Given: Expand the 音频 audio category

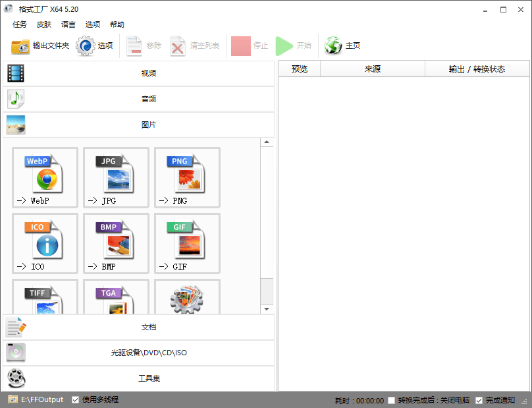Looking at the screenshot, I should 138,99.
